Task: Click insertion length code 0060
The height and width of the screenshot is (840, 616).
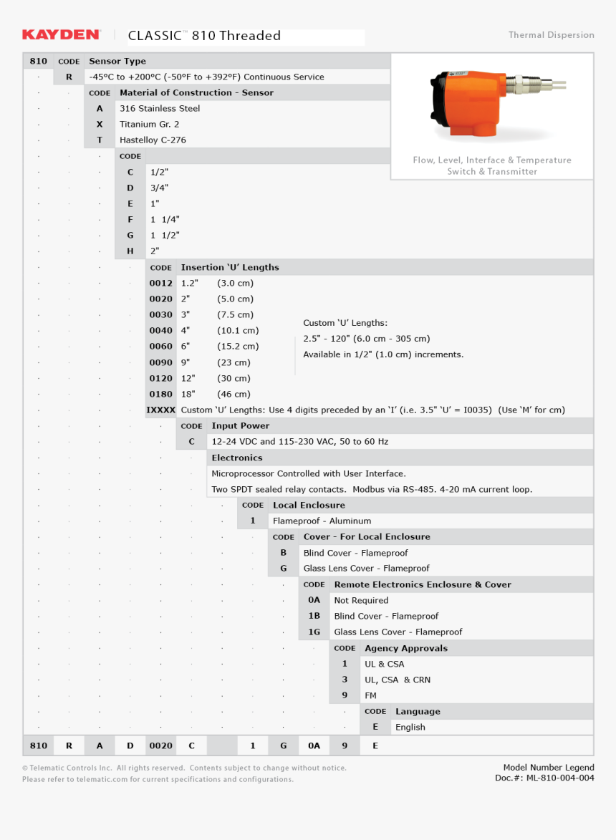Action: [x=160, y=347]
